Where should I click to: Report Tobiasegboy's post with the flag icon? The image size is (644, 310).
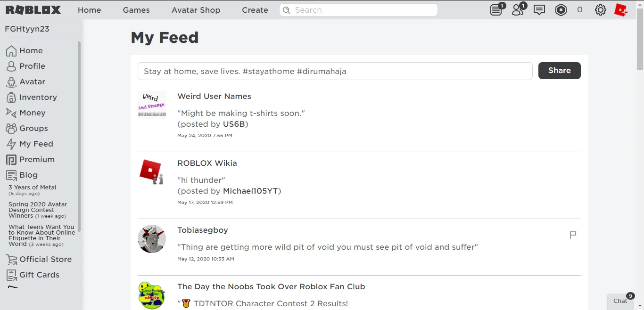click(573, 235)
